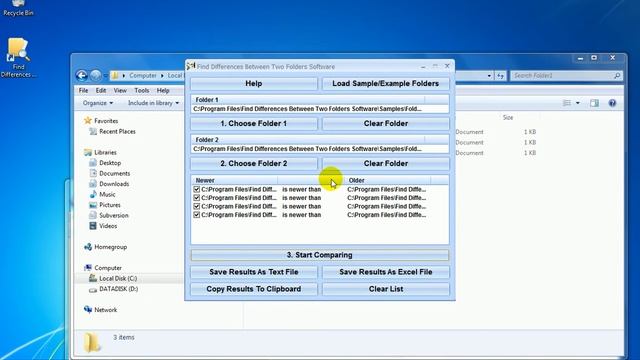Click the Newer column header

click(x=234, y=180)
